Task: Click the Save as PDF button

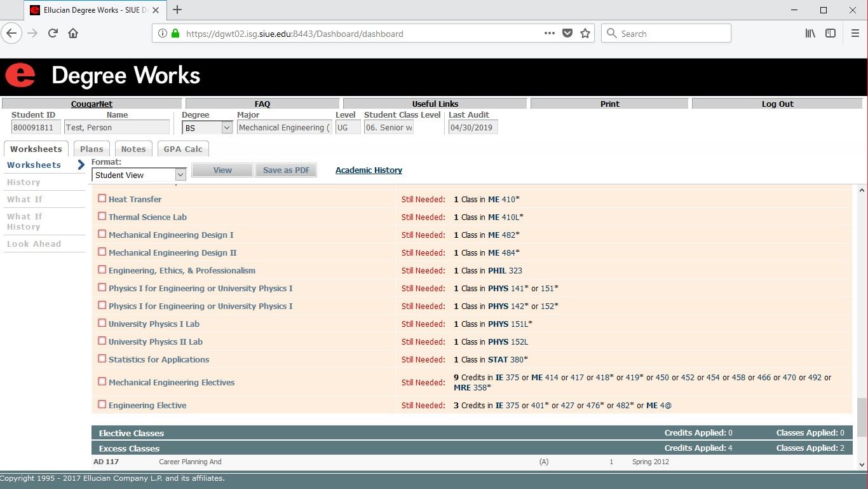Action: (286, 170)
